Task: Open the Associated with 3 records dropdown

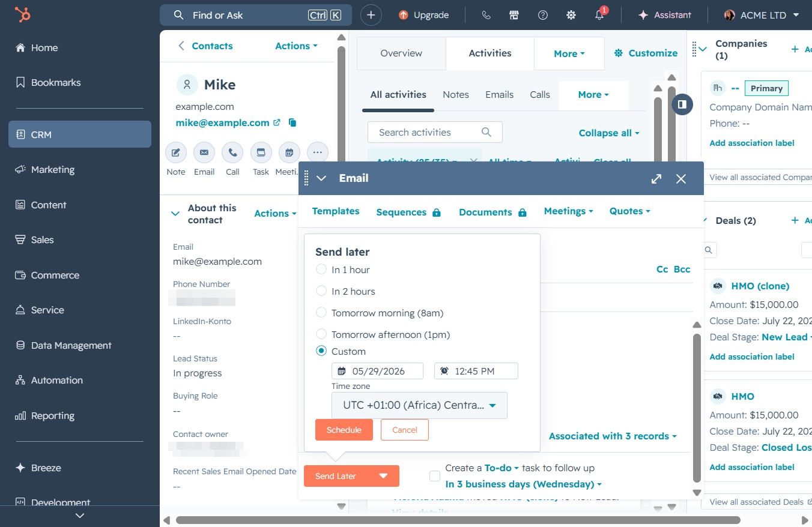Action: click(x=613, y=436)
